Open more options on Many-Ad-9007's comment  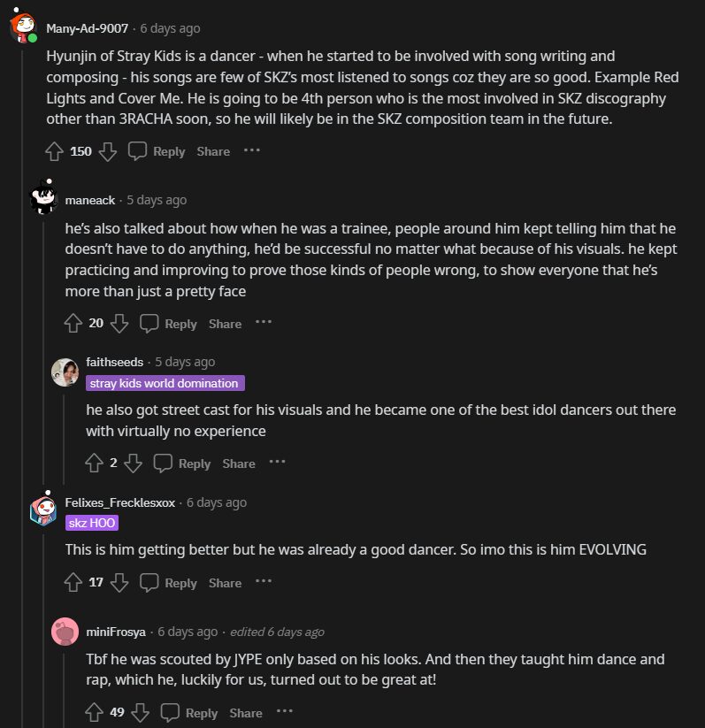[252, 150]
